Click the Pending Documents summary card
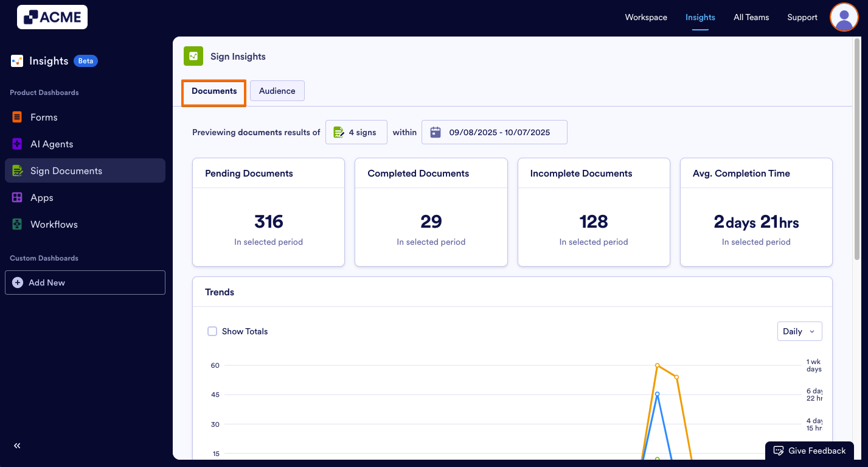 268,212
